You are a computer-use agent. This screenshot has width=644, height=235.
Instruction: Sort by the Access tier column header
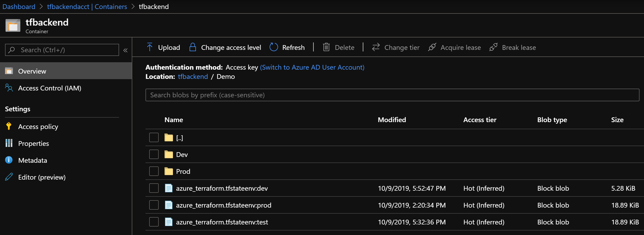480,120
